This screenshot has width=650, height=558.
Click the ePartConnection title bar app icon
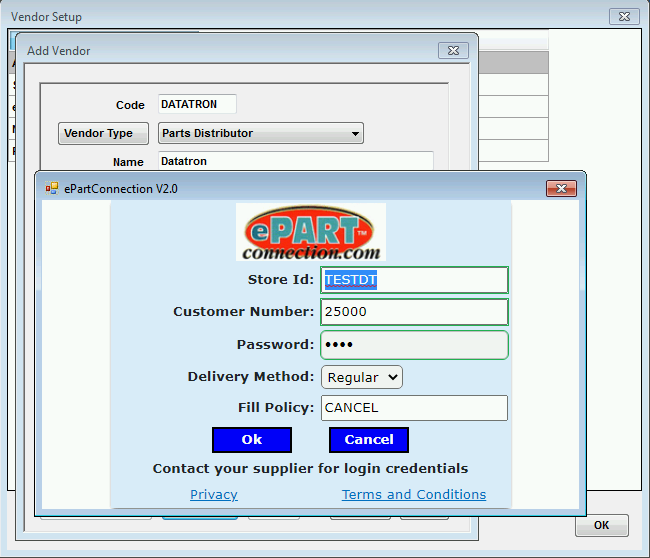(52, 188)
